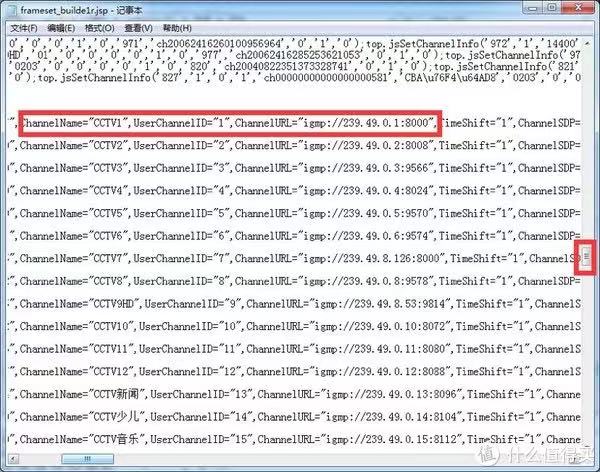This screenshot has width=600, height=472.
Task: Click the horizontal scrollbar thumb
Action: tap(88, 458)
